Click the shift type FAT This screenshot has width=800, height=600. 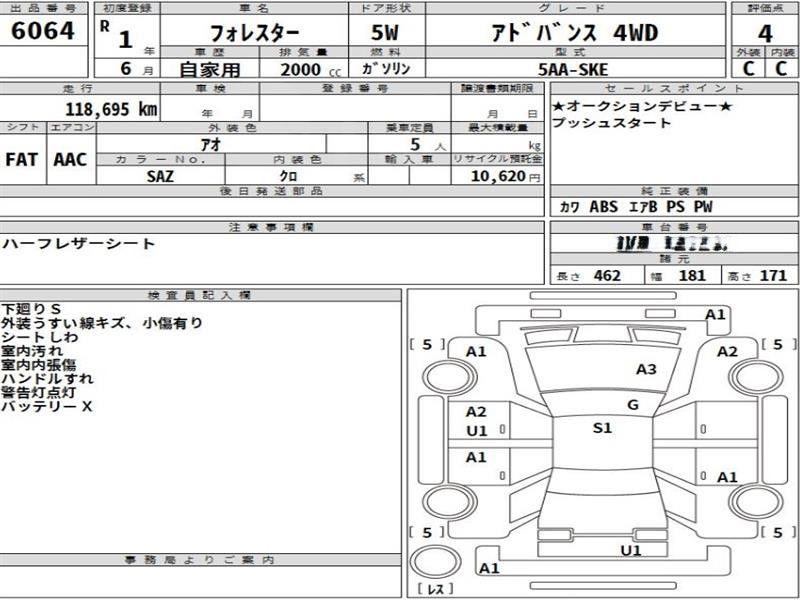tap(21, 160)
